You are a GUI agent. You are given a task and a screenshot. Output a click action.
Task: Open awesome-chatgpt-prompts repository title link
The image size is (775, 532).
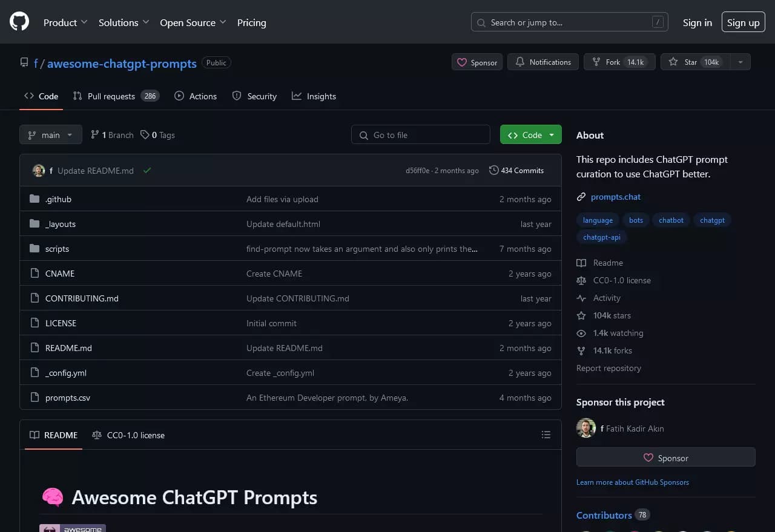122,63
